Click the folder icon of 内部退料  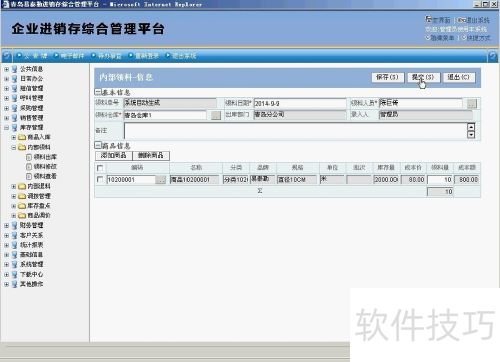(x=22, y=186)
